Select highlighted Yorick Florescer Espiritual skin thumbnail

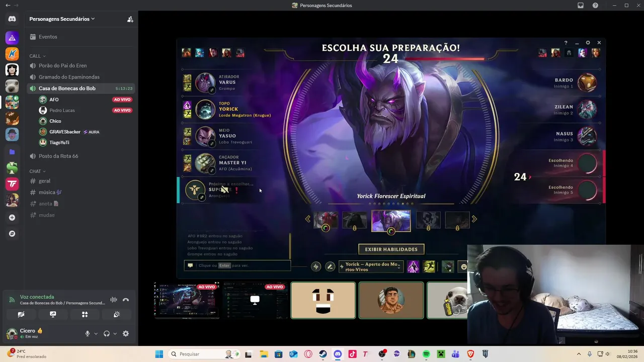tap(391, 221)
